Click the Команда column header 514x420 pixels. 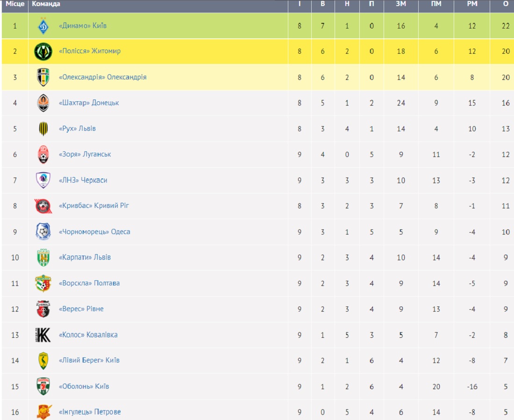pyautogui.click(x=46, y=4)
